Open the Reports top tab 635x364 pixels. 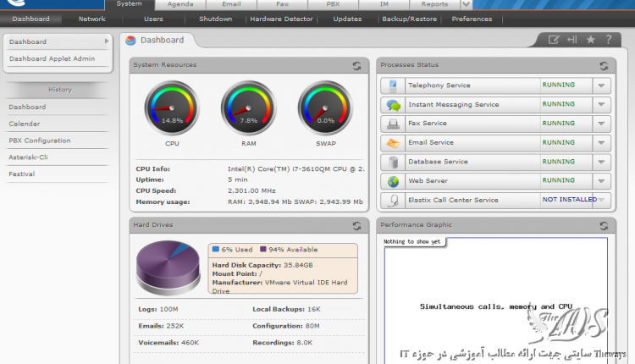[434, 4]
